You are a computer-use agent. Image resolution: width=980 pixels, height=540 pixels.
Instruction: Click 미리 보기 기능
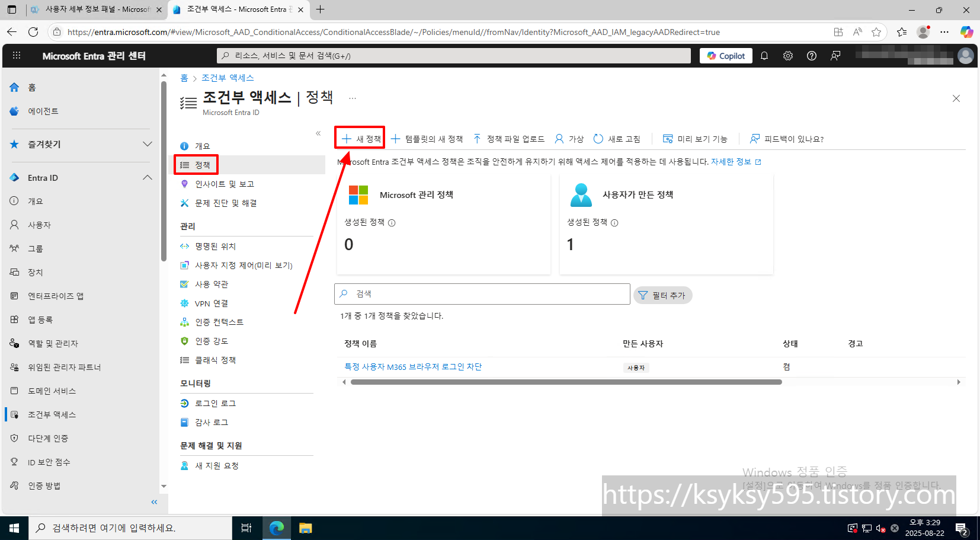[694, 139]
